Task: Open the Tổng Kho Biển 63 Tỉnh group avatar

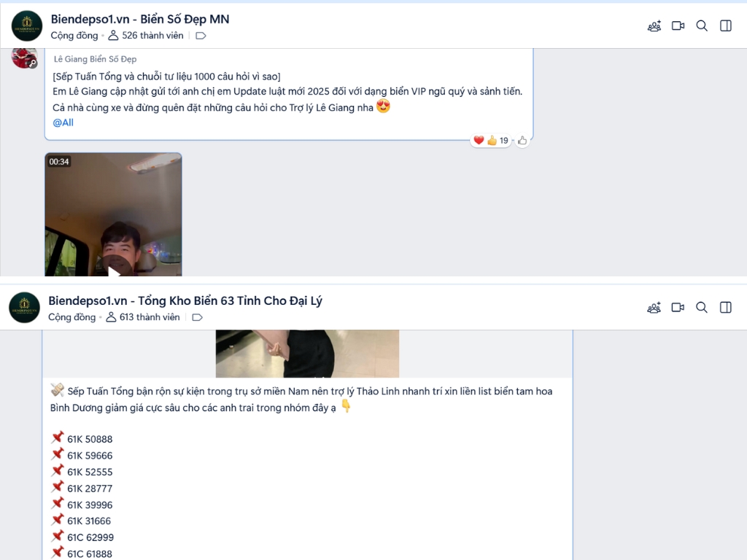Action: point(24,308)
